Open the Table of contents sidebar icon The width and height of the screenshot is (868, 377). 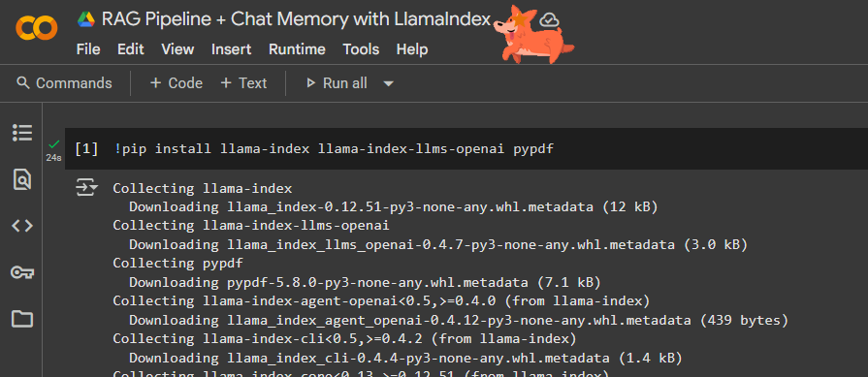(x=22, y=133)
